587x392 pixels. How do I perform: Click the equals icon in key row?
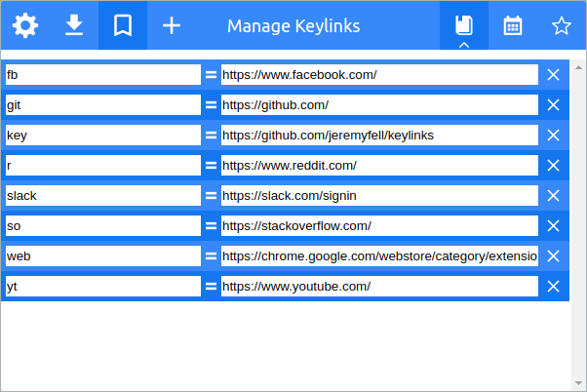pyautogui.click(x=211, y=136)
